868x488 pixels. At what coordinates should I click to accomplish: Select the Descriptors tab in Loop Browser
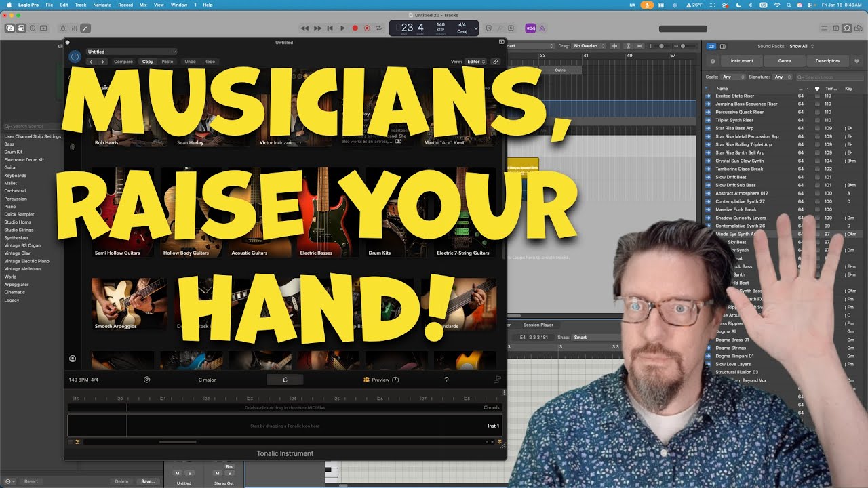[x=827, y=61]
